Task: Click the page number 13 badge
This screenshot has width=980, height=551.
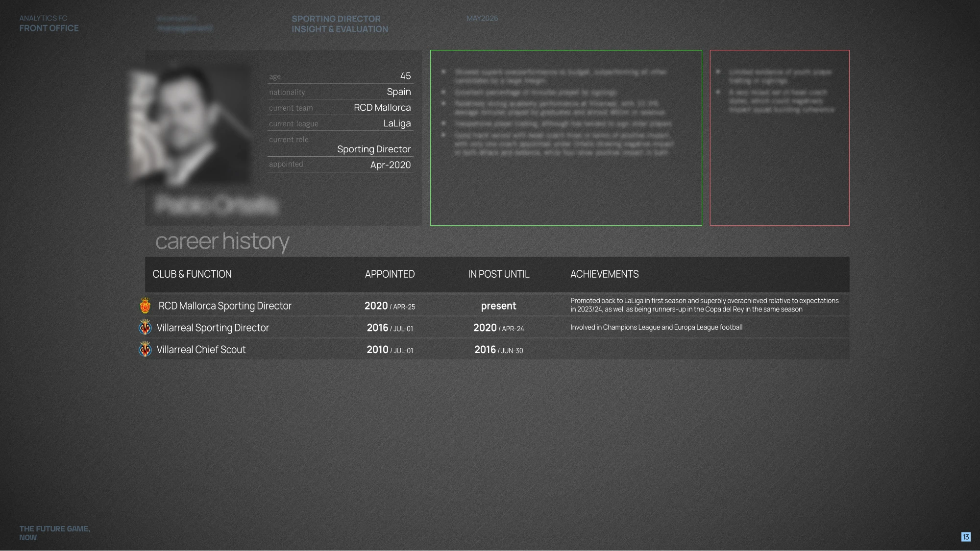Action: 966,537
